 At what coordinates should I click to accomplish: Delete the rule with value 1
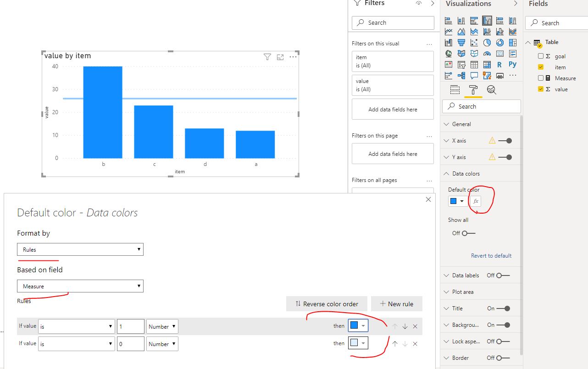click(415, 326)
